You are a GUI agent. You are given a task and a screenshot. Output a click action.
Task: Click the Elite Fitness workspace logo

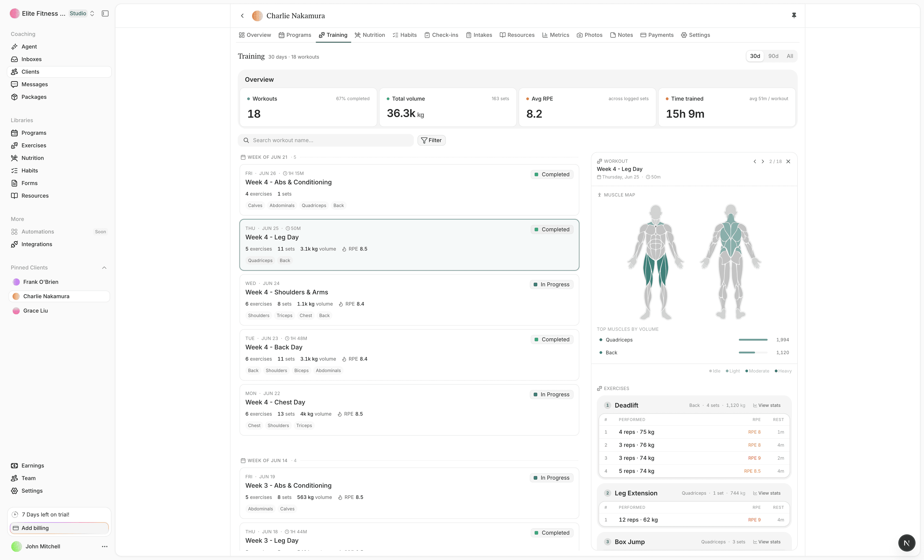[x=15, y=13]
